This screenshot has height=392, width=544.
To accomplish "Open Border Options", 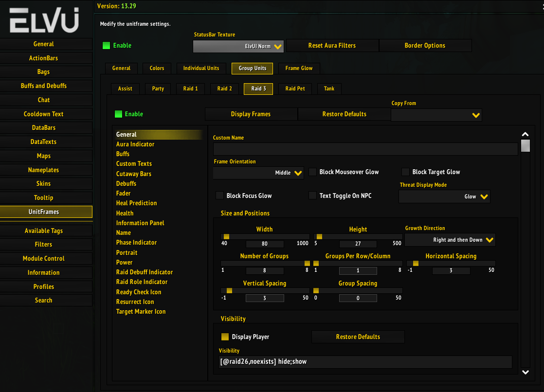I will 425,45.
